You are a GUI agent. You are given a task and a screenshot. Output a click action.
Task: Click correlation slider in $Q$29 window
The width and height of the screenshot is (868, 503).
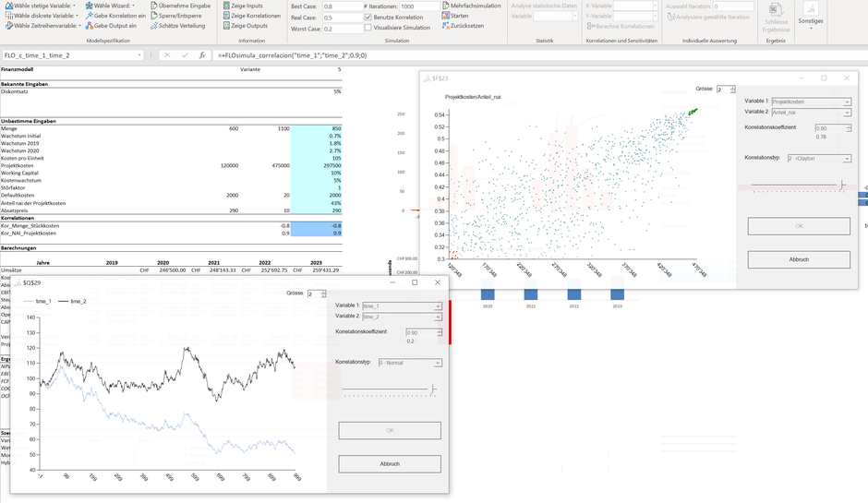(x=389, y=390)
